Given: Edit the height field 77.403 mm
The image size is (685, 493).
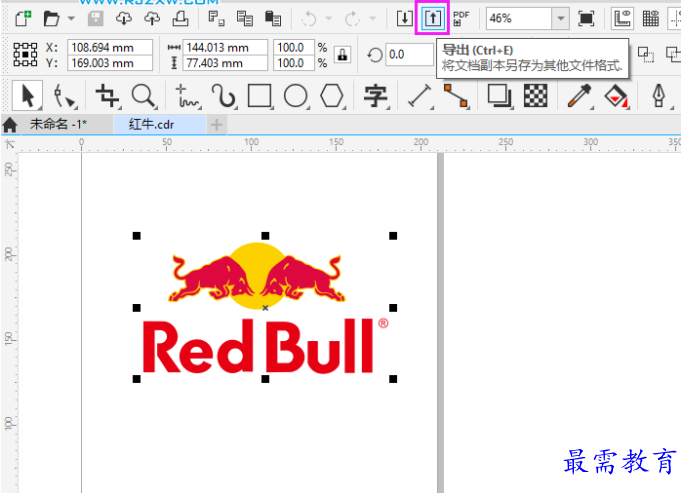Looking at the screenshot, I should pos(225,63).
